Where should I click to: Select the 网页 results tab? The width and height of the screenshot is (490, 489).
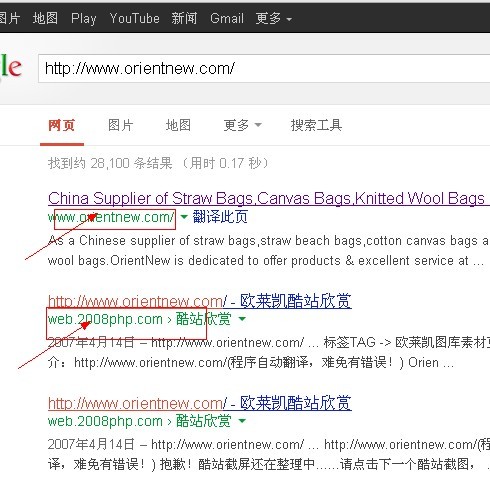(62, 126)
